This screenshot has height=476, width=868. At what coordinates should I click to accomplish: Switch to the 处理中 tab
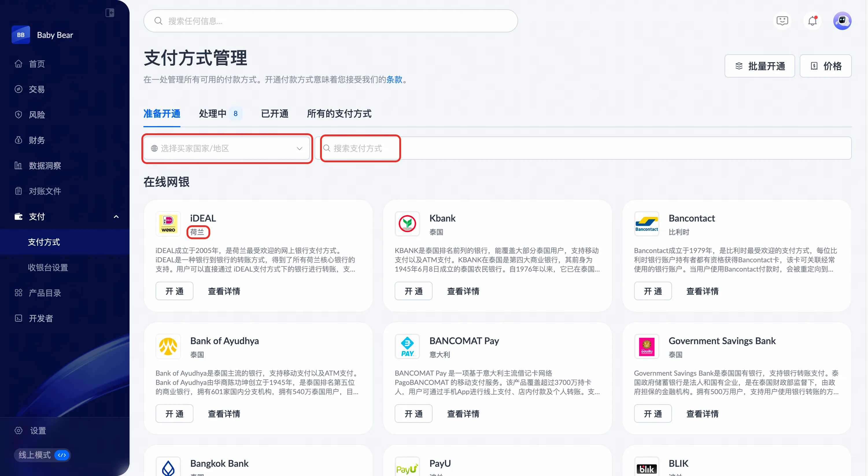pyautogui.click(x=213, y=114)
